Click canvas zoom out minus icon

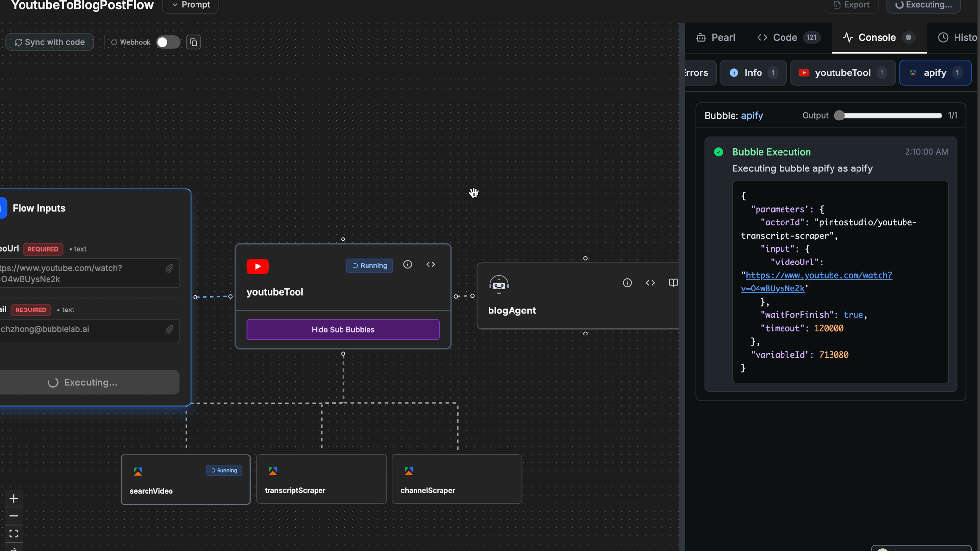14,516
